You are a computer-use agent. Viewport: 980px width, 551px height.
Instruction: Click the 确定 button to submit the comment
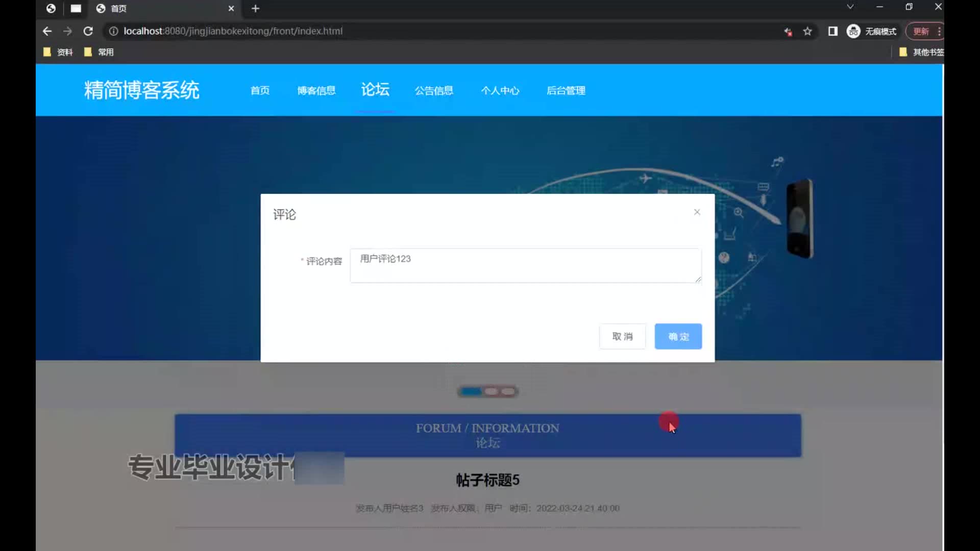point(678,337)
